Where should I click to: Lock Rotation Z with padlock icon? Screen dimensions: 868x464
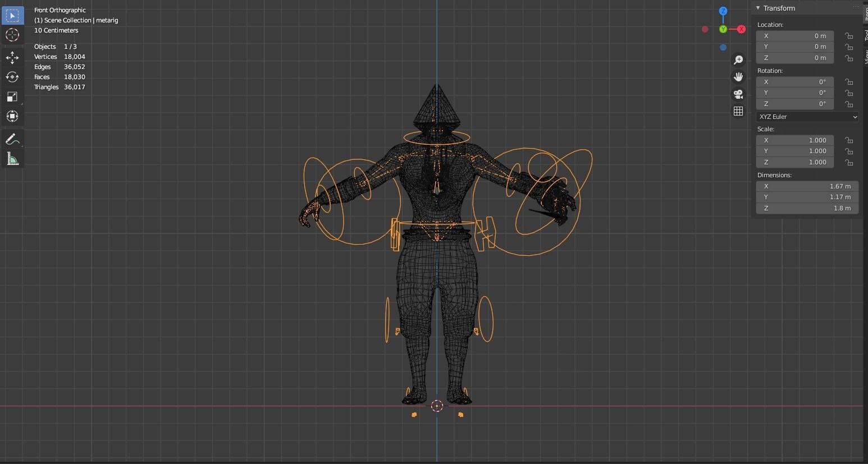849,104
